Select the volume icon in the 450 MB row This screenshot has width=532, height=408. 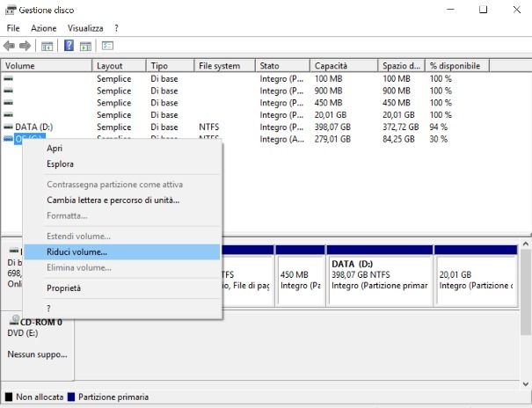coord(8,102)
